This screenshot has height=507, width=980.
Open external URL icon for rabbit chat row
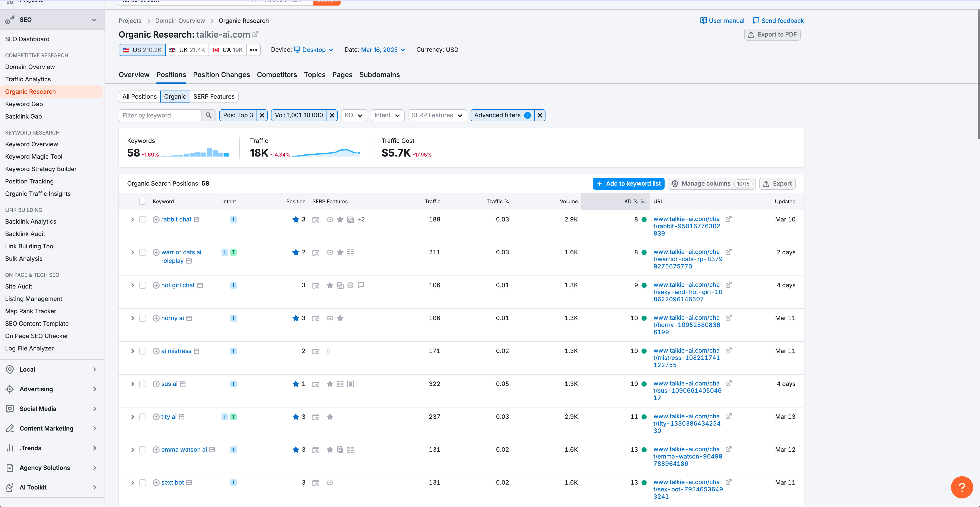(729, 219)
